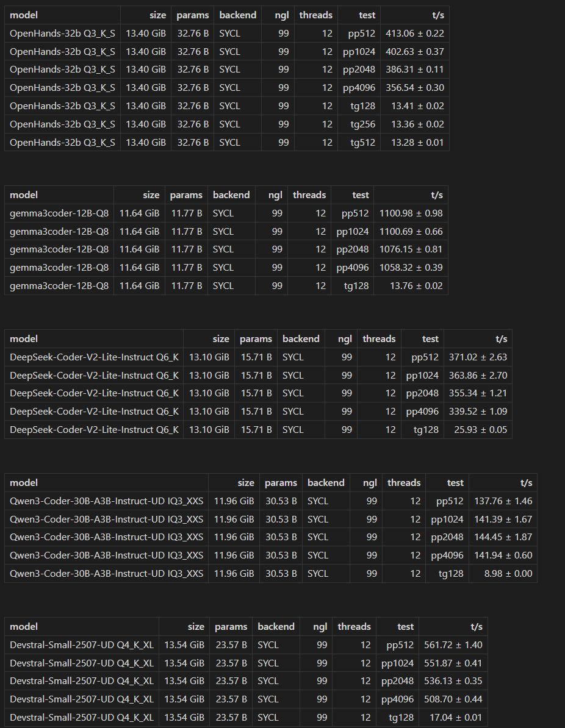The image size is (565, 728).
Task: Select Qwen3-Coder-30B-A3B-Instruct-UD IQ3_XXS in pp4096 row
Action: pyautogui.click(x=106, y=555)
